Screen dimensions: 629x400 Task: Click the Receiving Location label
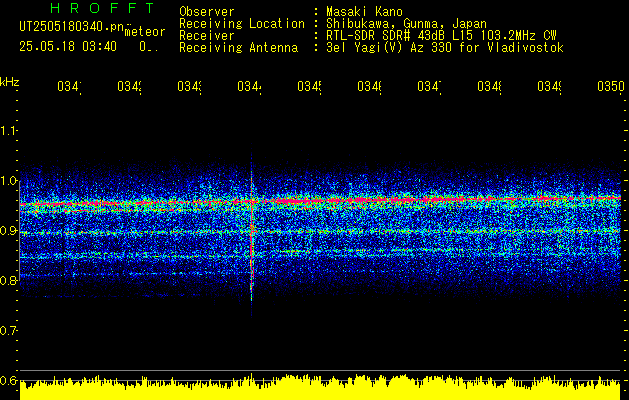242,24
